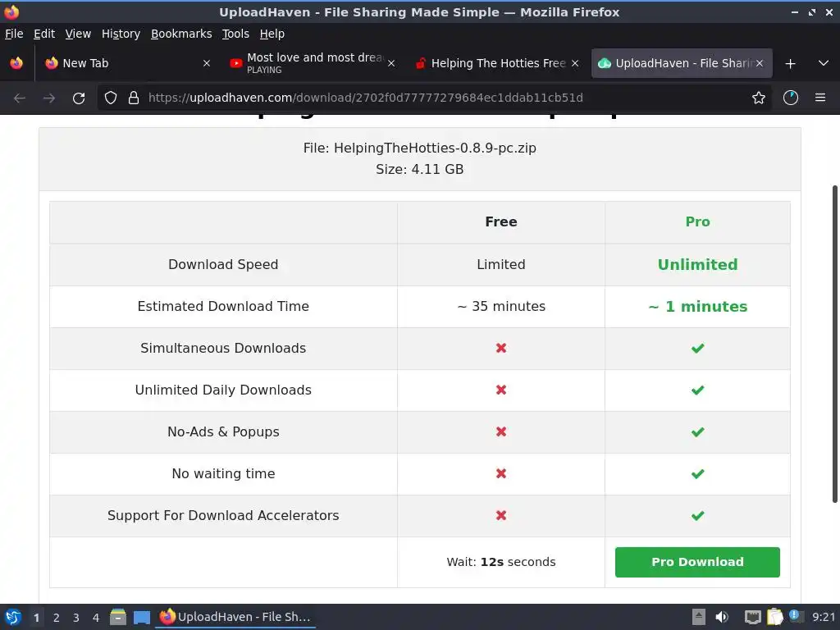Switch to Helping The Hotties Free tab

495,63
